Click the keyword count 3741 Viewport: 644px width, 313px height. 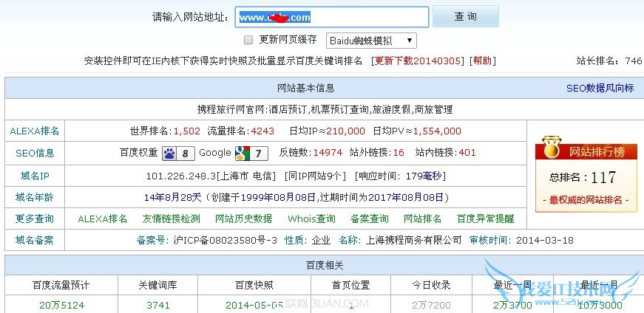coord(157,305)
